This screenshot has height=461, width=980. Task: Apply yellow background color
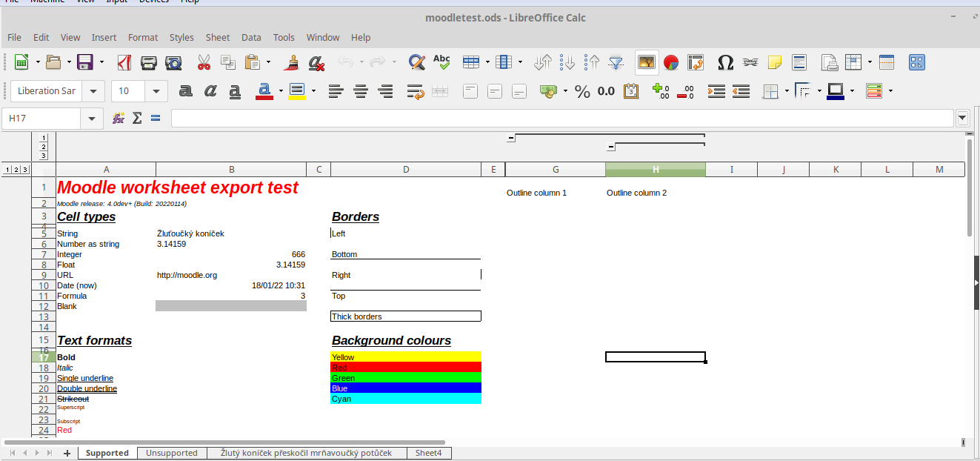[x=297, y=91]
